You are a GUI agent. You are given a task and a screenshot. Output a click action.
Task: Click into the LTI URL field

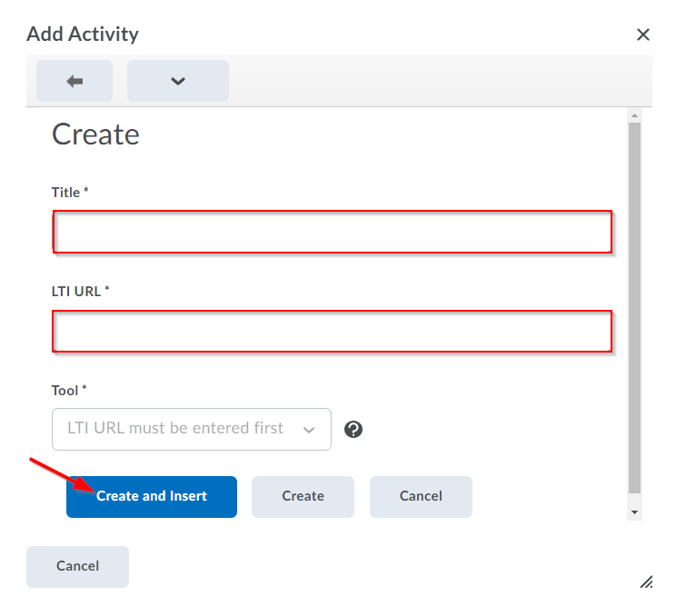(332, 331)
